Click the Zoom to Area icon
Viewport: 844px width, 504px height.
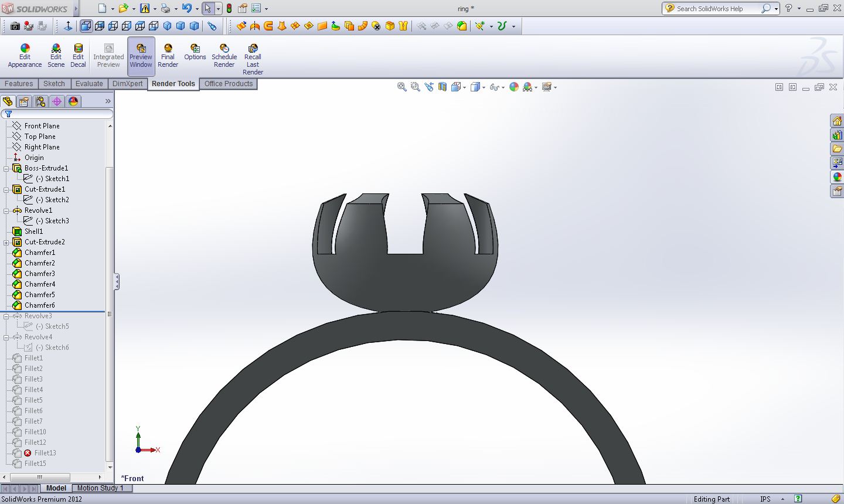click(x=416, y=87)
